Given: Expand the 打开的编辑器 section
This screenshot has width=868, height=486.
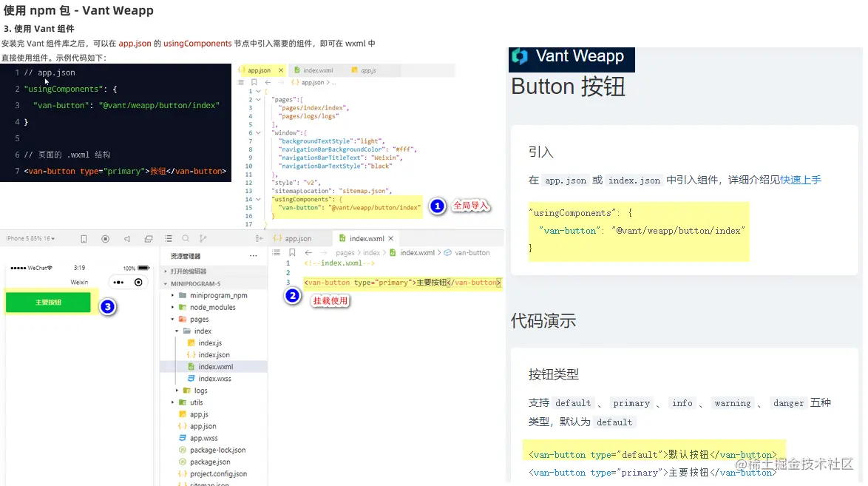Looking at the screenshot, I should tap(165, 271).
